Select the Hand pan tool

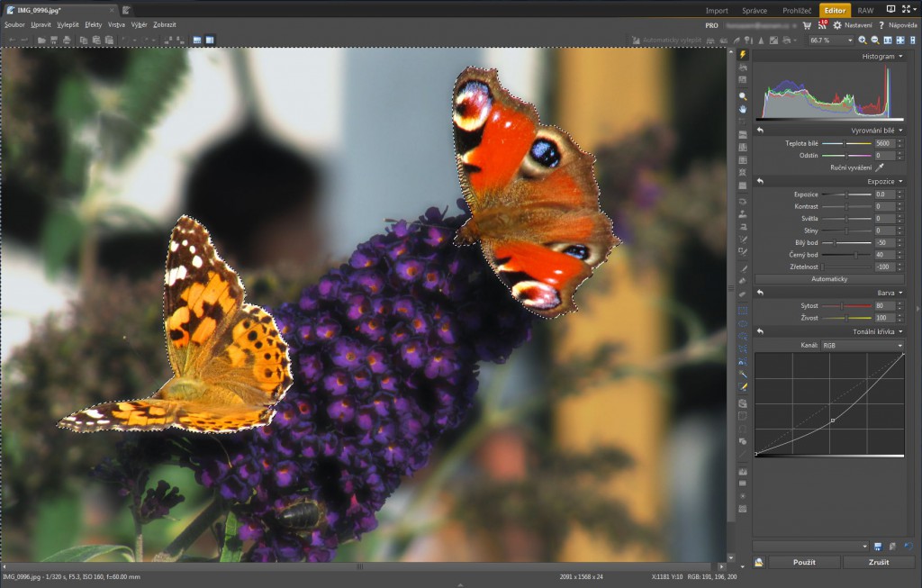[743, 108]
